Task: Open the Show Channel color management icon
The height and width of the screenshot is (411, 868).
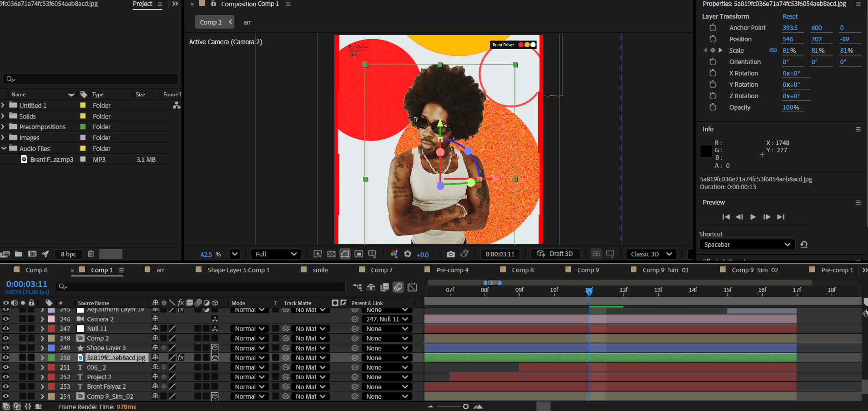Action: click(394, 254)
